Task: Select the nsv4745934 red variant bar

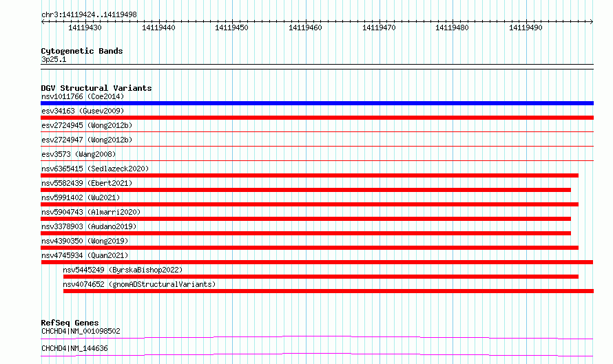Action: coord(317,262)
